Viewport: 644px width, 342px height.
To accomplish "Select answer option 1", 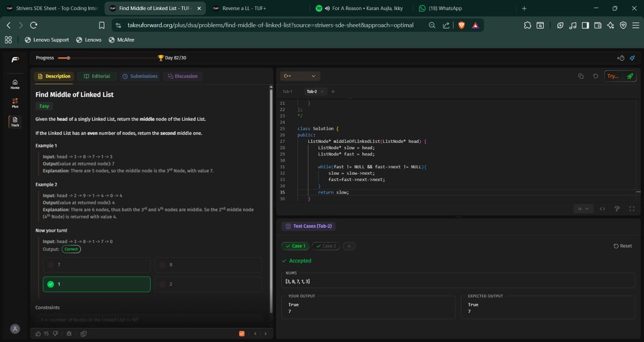I will [x=97, y=284].
